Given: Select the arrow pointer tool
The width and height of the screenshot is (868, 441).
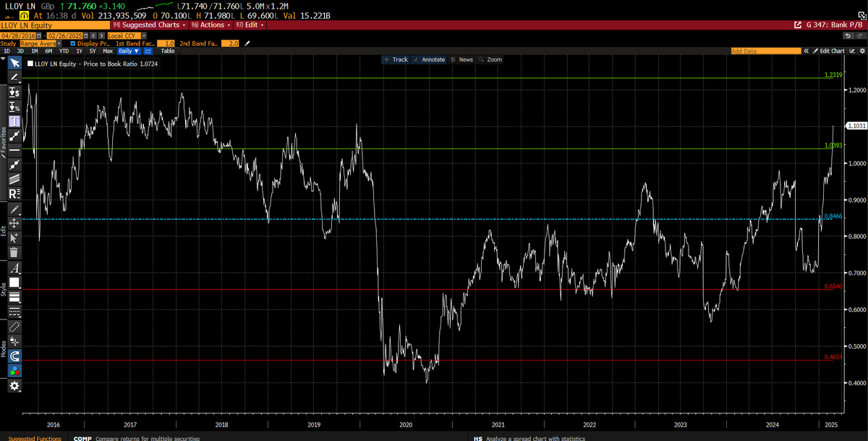Looking at the screenshot, I should (14, 64).
